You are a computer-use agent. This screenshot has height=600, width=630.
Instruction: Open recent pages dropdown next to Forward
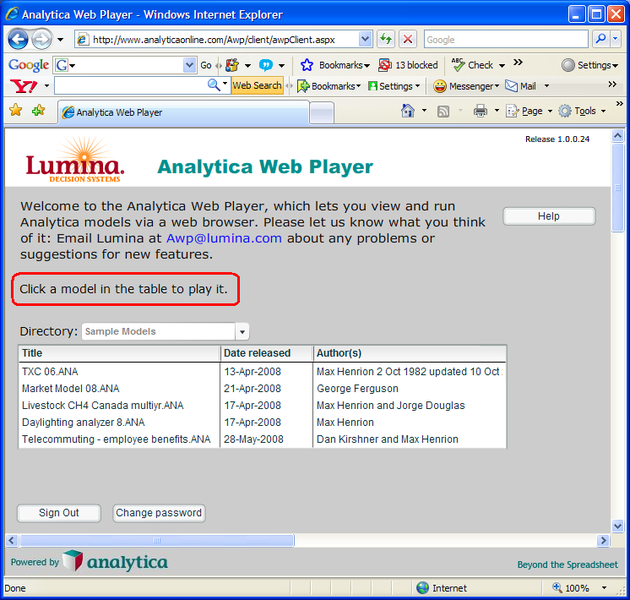click(60, 39)
